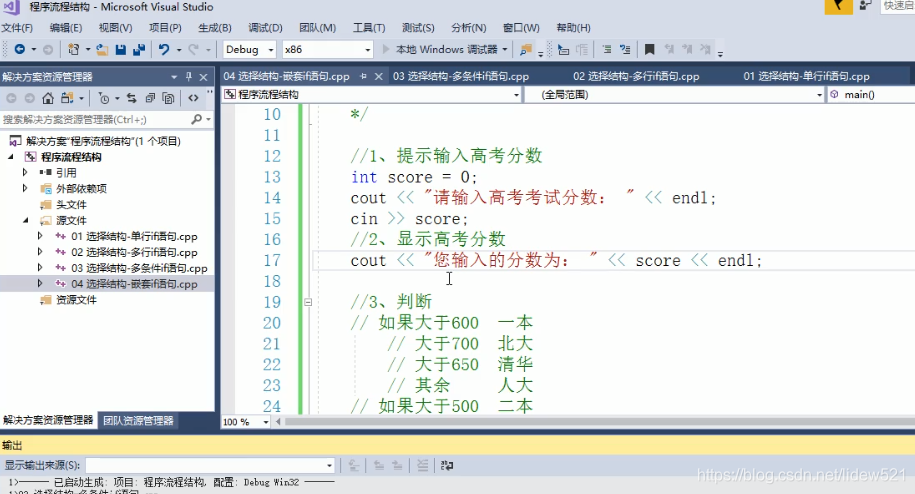Select 04 选择结构-嵌套if语句.cpp in the tree
This screenshot has width=915, height=494.
[134, 283]
